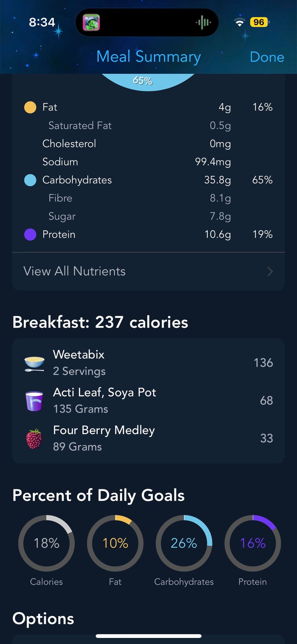Tap the Fat 10% goal ring
Image resolution: width=297 pixels, height=644 pixels.
coord(115,543)
